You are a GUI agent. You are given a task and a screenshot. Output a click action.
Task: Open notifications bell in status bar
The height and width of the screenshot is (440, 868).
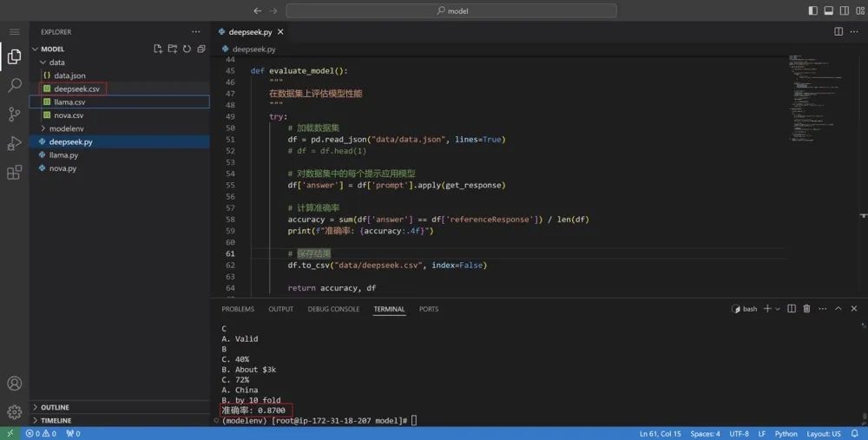(855, 433)
